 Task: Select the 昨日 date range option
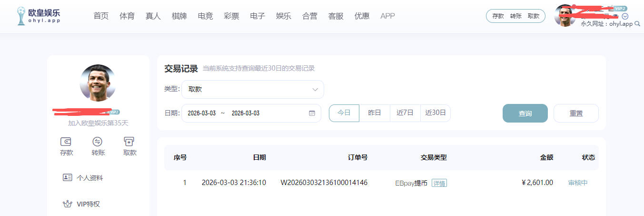coord(375,113)
